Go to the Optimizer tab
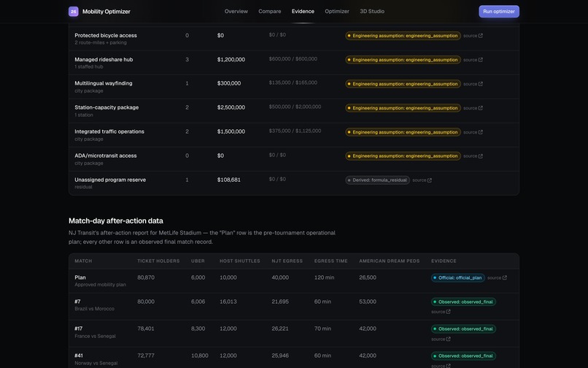The height and width of the screenshot is (368, 588). click(x=337, y=11)
